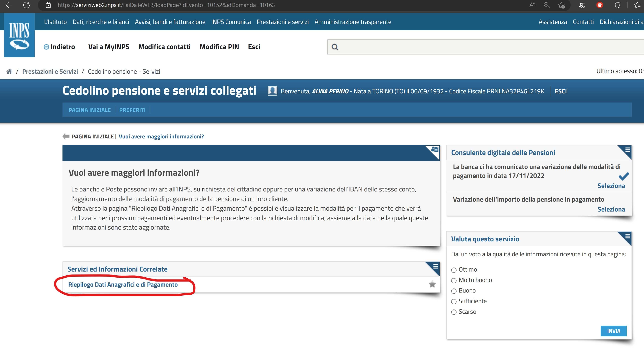Select the Ottimo rating option
Viewport: 644px width, 352px height.
coord(454,270)
